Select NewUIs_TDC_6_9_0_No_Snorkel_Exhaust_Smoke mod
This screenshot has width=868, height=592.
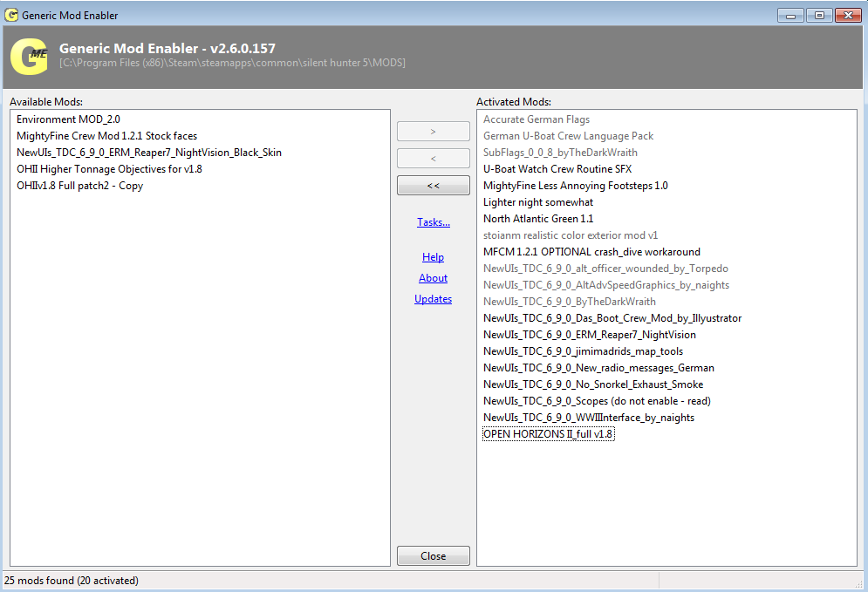point(593,385)
